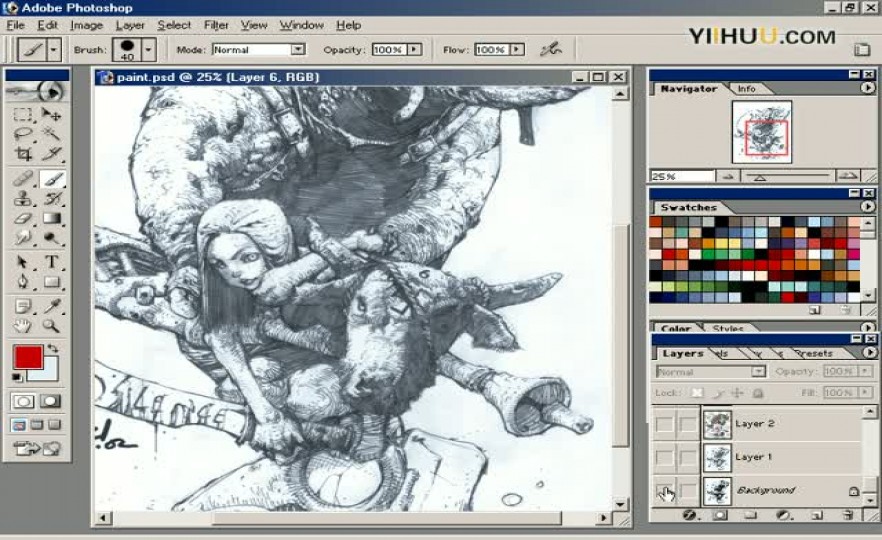Screen dimensions: 882x540
Task: Click the Navigator preview thumbnail
Action: click(x=762, y=132)
